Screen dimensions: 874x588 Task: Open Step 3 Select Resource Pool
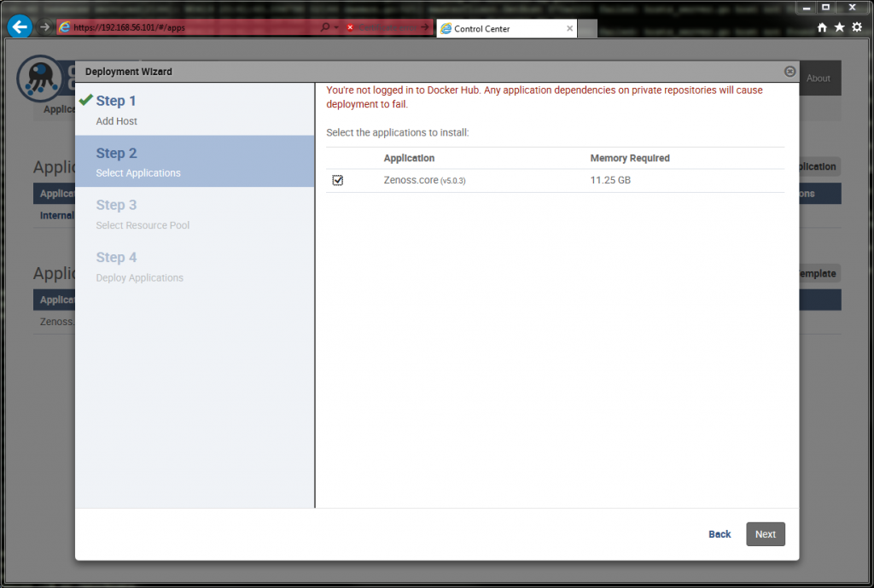(142, 214)
